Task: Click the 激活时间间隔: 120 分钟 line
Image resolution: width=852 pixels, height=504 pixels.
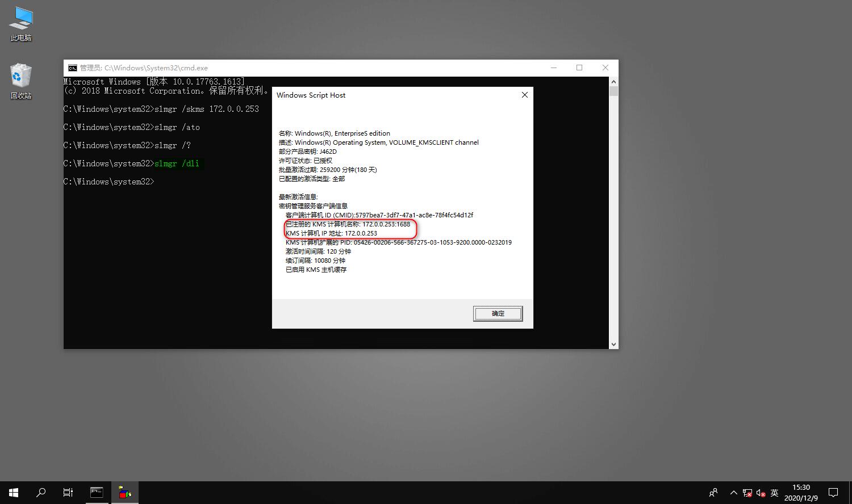Action: pos(318,251)
